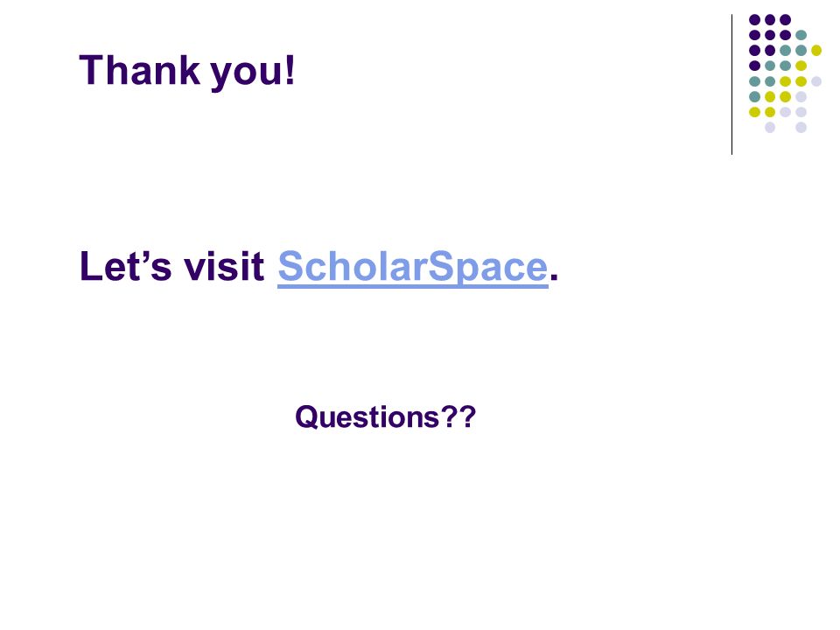Click the last purple dot in top row
This screenshot has width=840, height=630.
(x=786, y=20)
